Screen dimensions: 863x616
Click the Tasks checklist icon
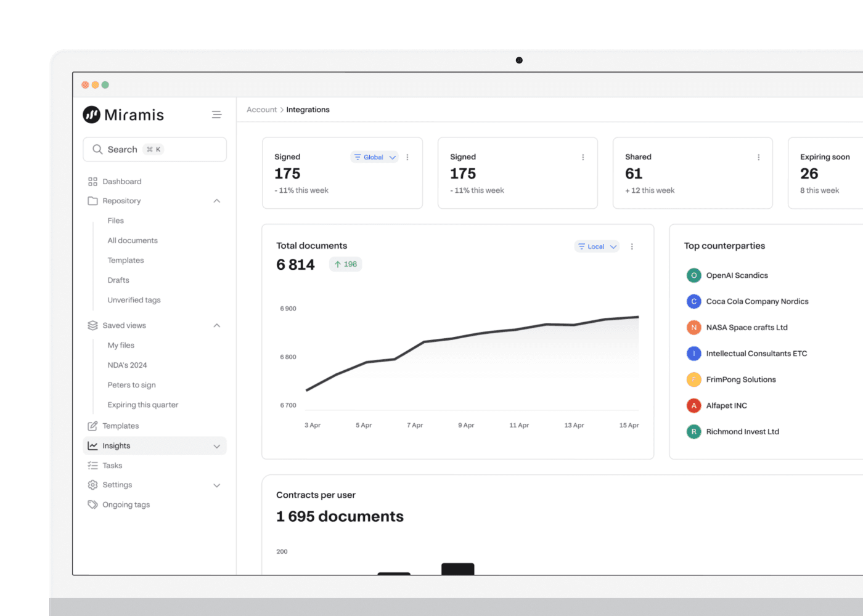pyautogui.click(x=92, y=466)
